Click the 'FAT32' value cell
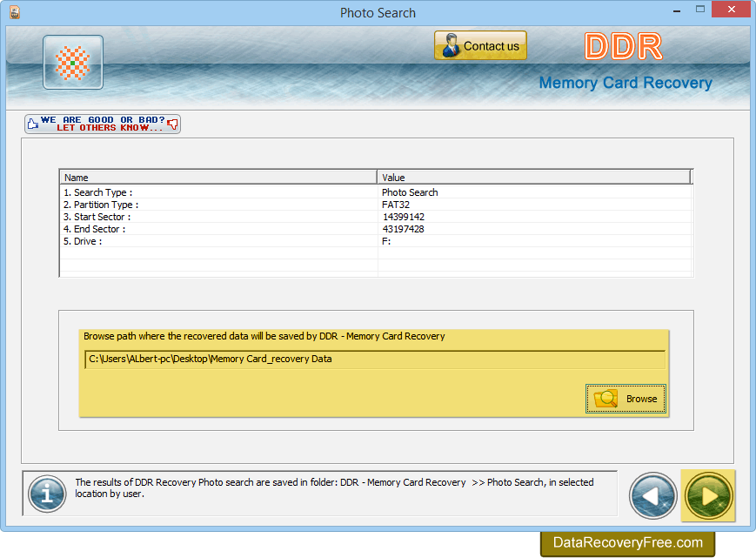Viewport: 756px width, 558px height. tap(396, 205)
